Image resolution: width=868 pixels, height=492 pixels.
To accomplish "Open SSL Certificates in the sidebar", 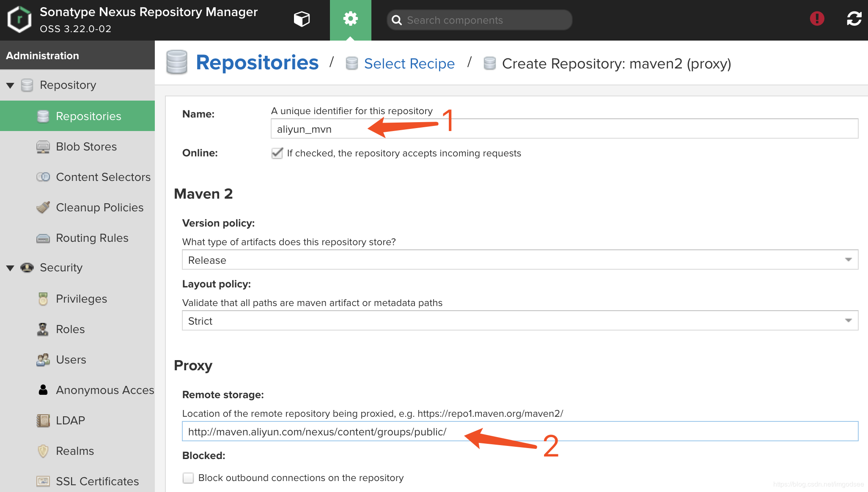I will click(97, 481).
